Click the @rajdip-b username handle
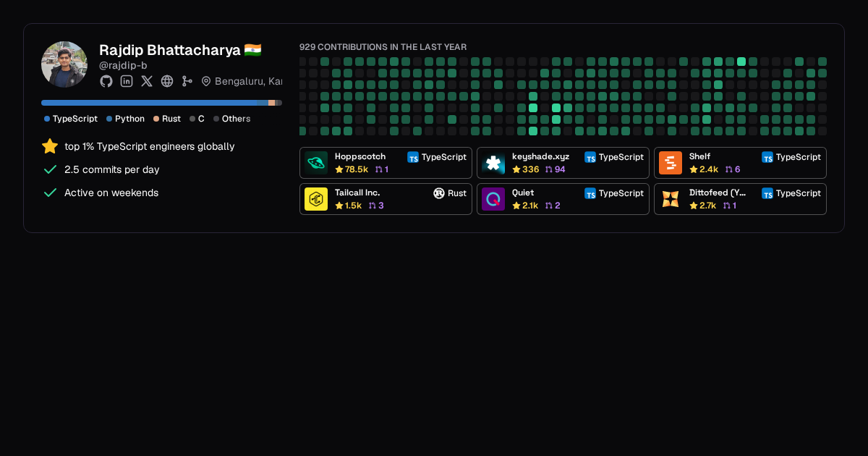Screen dimensions: 868x456 pyautogui.click(x=123, y=65)
